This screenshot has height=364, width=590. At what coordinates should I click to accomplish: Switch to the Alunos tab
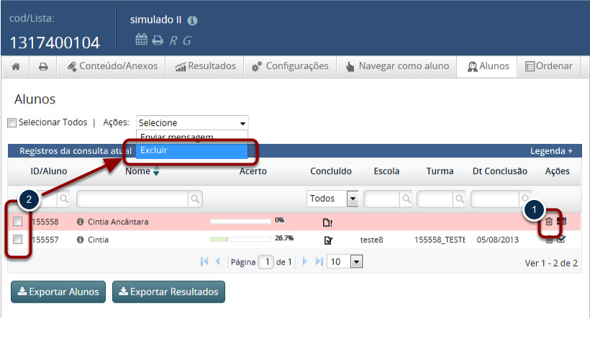487,66
